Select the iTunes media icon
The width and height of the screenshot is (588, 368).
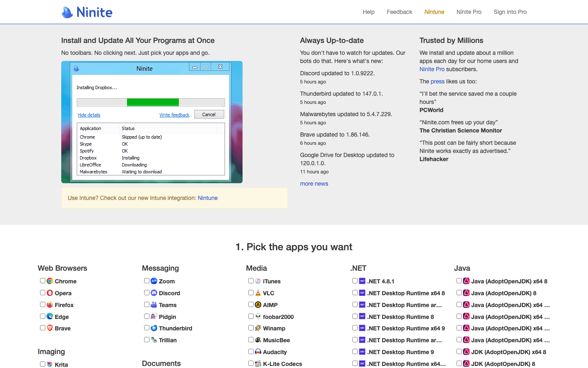(x=258, y=281)
